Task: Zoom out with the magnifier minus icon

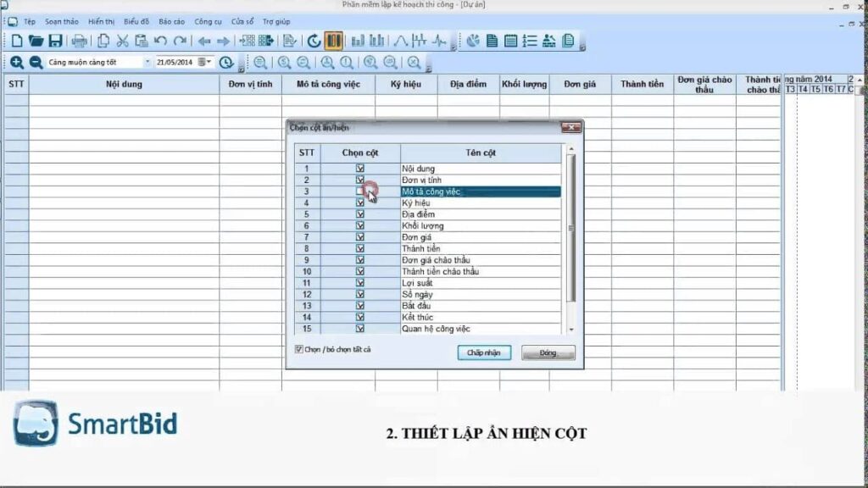Action: coord(36,62)
